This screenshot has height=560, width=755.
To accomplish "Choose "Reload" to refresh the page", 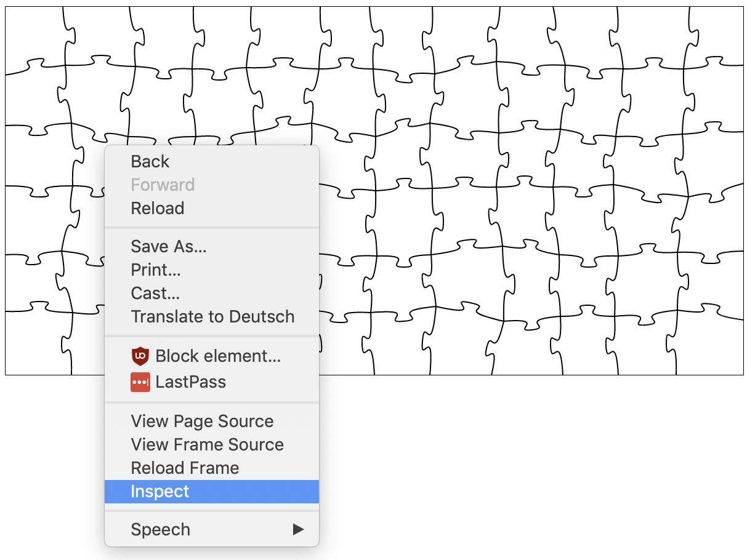I will tap(157, 208).
